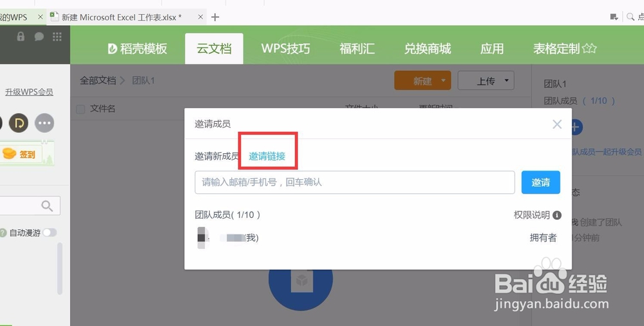
Task: Click 团队1 in the breadcrumb
Action: (x=144, y=81)
